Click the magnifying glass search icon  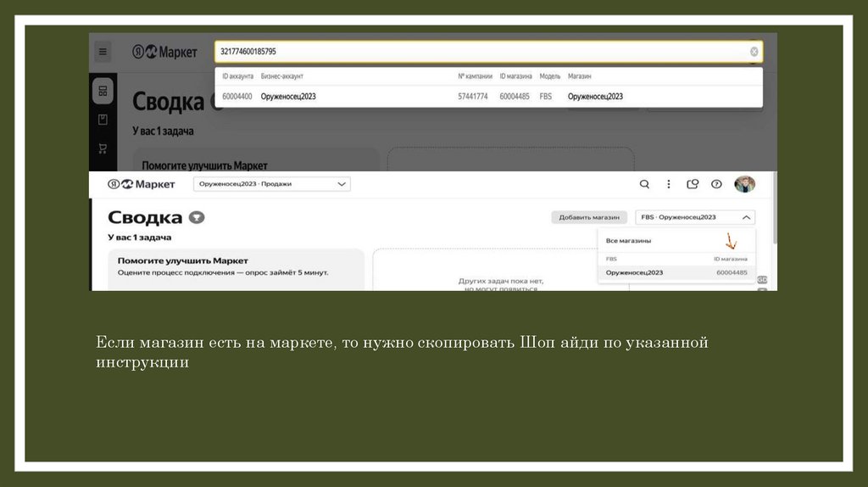pyautogui.click(x=644, y=184)
